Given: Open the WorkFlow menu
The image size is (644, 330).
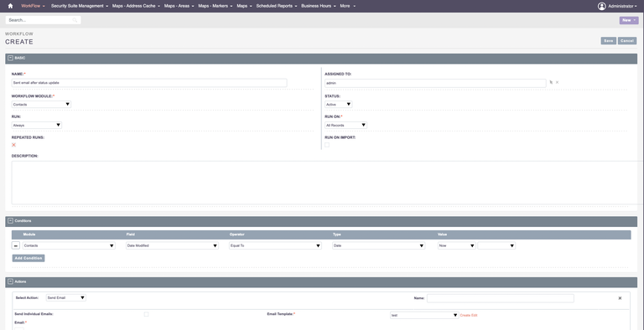Looking at the screenshot, I should (x=33, y=6).
